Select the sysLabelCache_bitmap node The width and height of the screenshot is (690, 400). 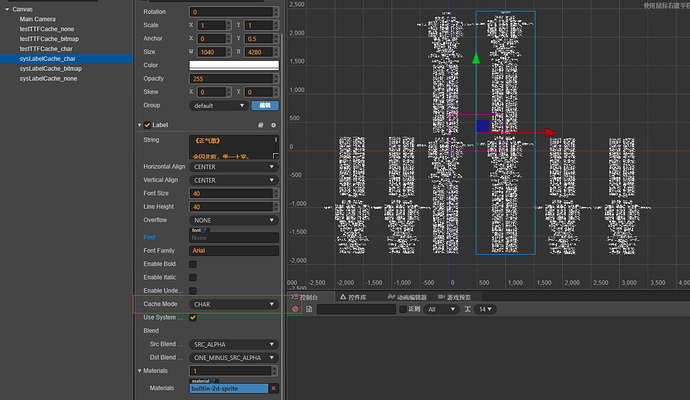pos(51,68)
